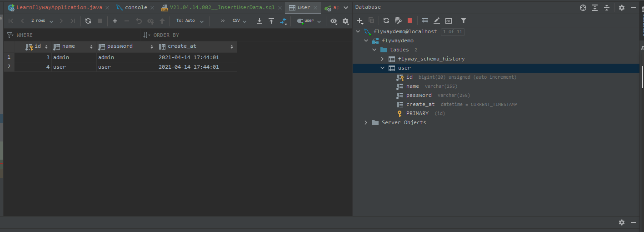Screen dimensions: 644x232
Task: Go to previous page of rows
Action: (22, 21)
